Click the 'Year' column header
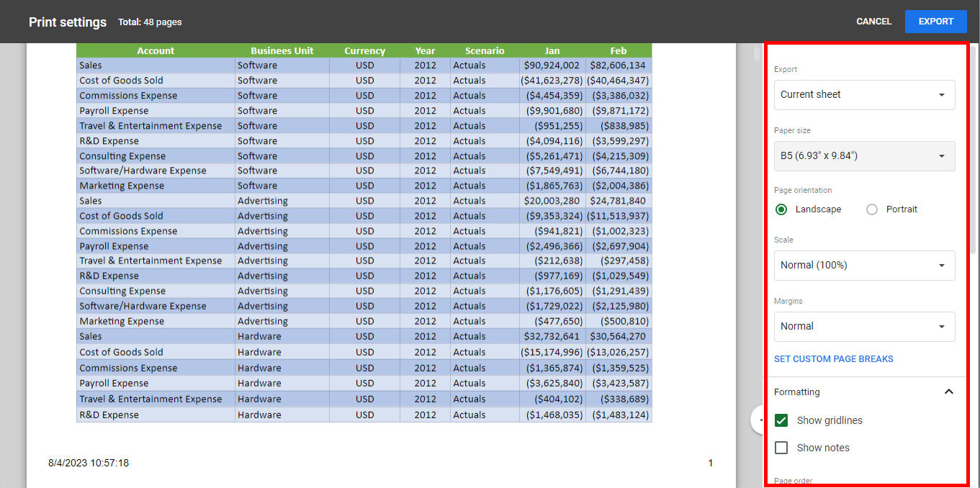Screen dimensions: 980x488 (x=425, y=50)
